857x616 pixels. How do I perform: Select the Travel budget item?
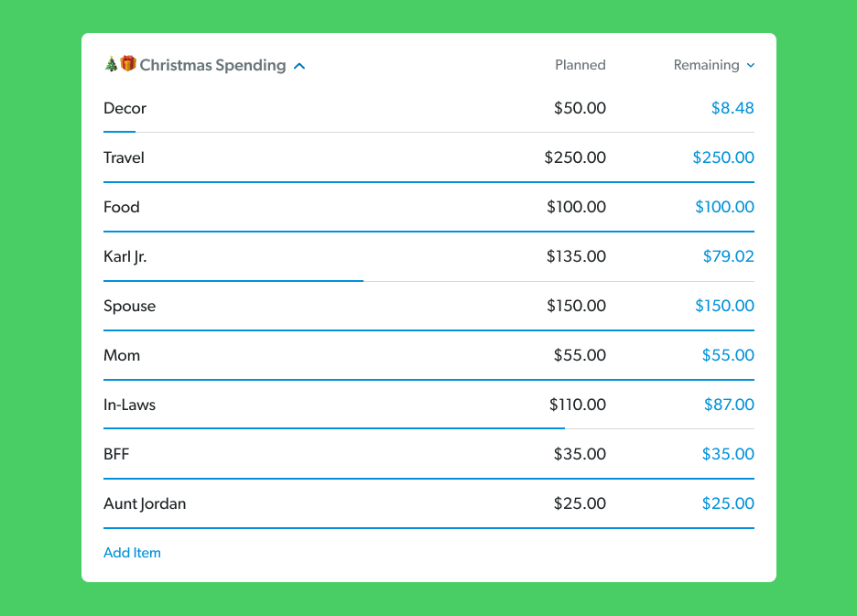[123, 157]
